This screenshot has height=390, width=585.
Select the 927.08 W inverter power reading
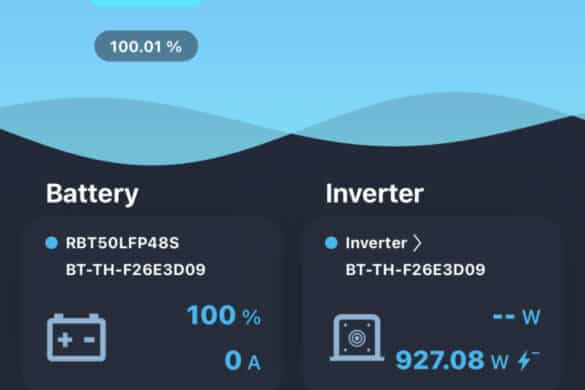pos(452,360)
